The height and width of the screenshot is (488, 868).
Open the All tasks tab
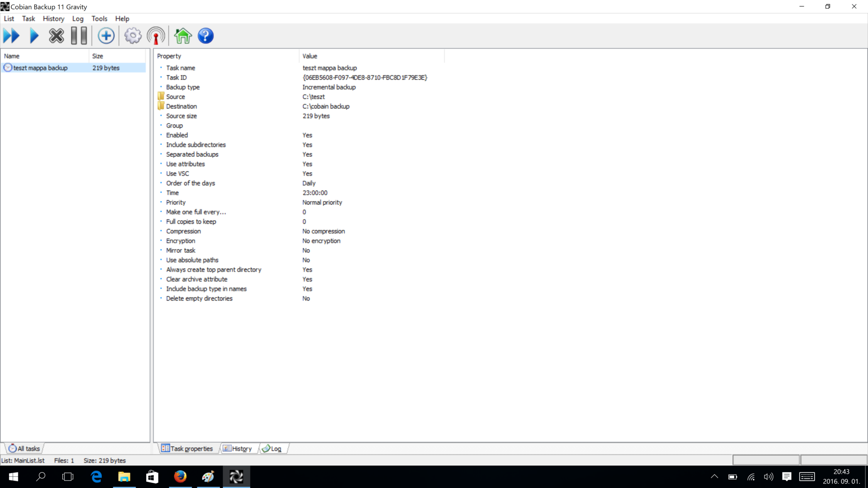[x=24, y=448]
